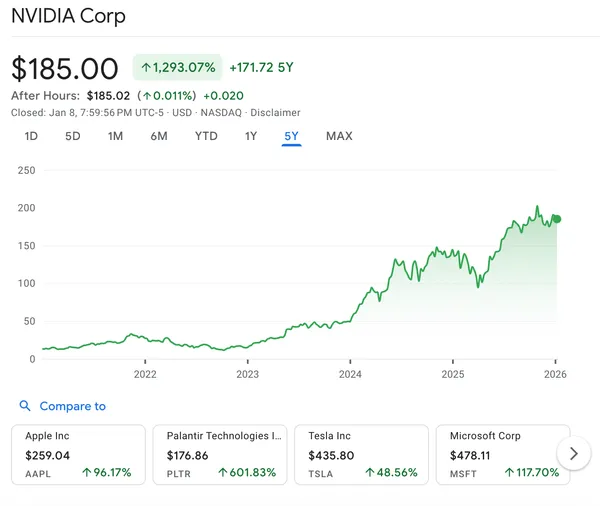The height and width of the screenshot is (506, 600).
Task: Click the green 1,293.07% change badge
Action: point(178,68)
